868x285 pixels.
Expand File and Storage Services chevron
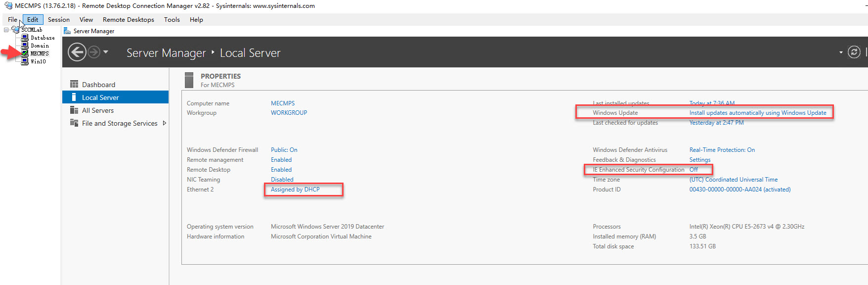[x=164, y=123]
